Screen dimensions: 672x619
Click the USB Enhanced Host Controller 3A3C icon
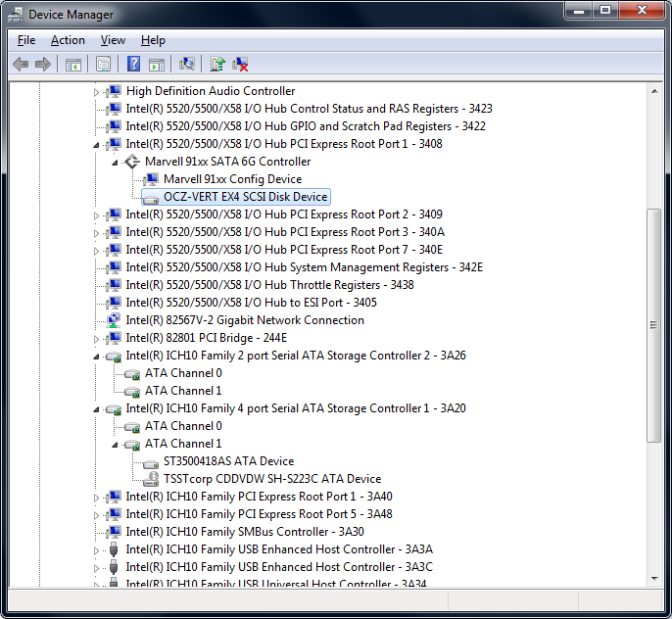(114, 567)
